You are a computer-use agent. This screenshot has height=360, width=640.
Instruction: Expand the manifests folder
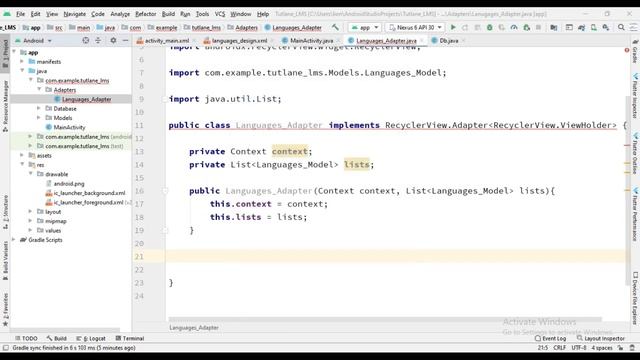click(22, 62)
